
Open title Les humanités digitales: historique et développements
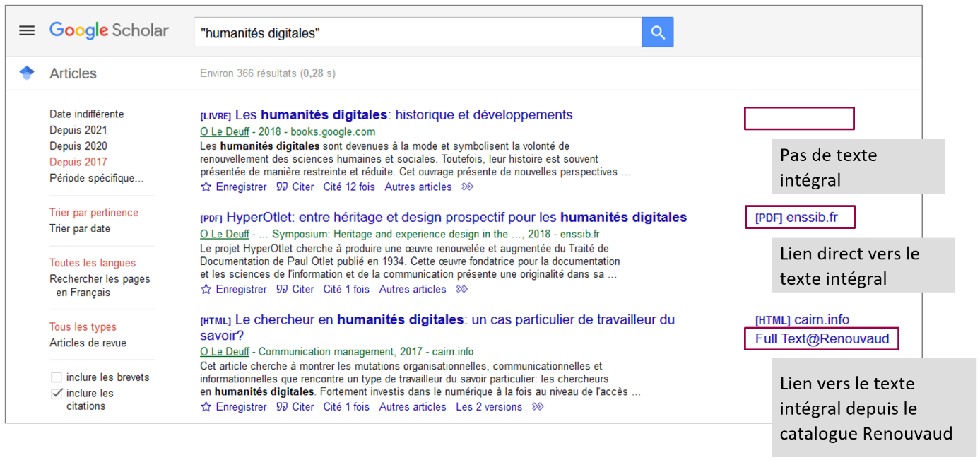coord(403,114)
